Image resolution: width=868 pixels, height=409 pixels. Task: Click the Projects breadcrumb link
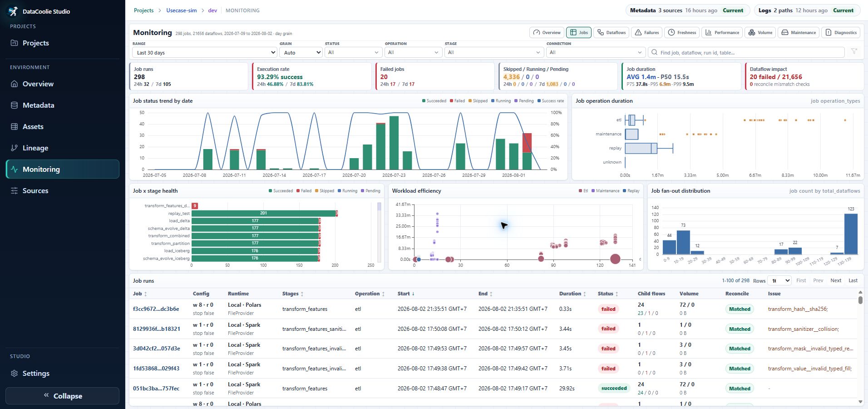(x=143, y=10)
